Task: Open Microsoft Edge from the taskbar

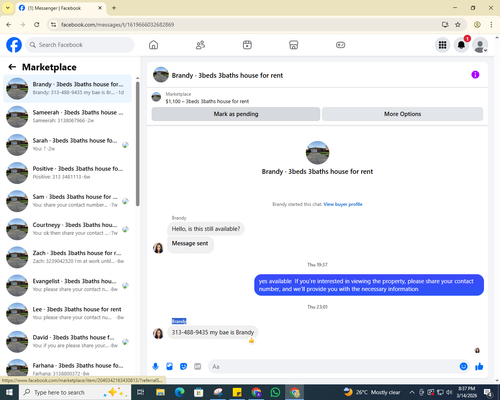Action: click(180, 392)
